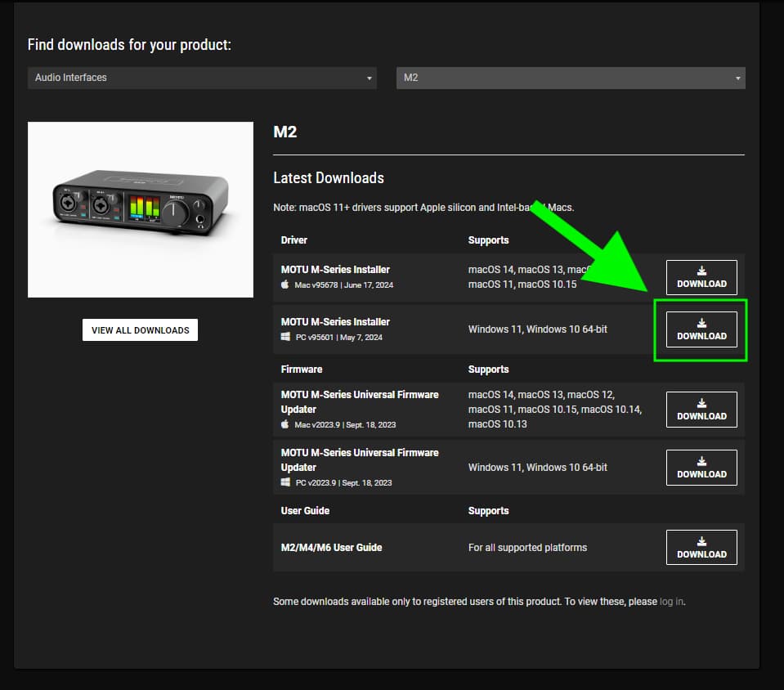The height and width of the screenshot is (690, 784).
Task: Click the Apple icon beside Mac v2023.9
Action: pos(285,424)
